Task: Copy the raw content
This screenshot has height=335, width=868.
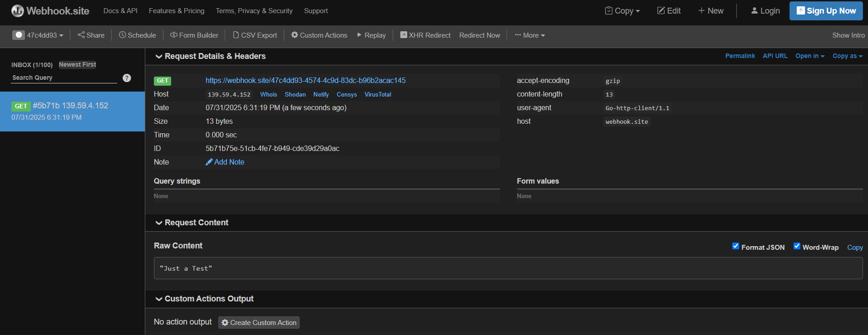Action: [855, 248]
